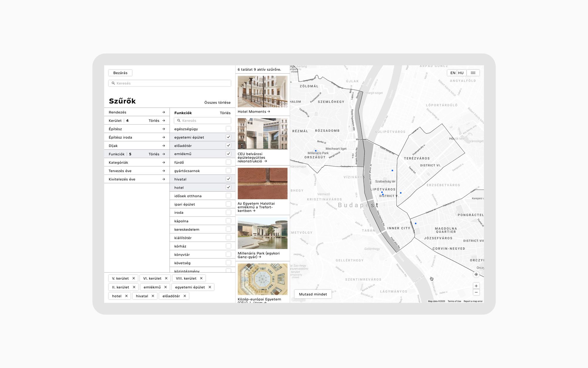
Task: Click the my-location crosshair icon
Action: point(476,275)
